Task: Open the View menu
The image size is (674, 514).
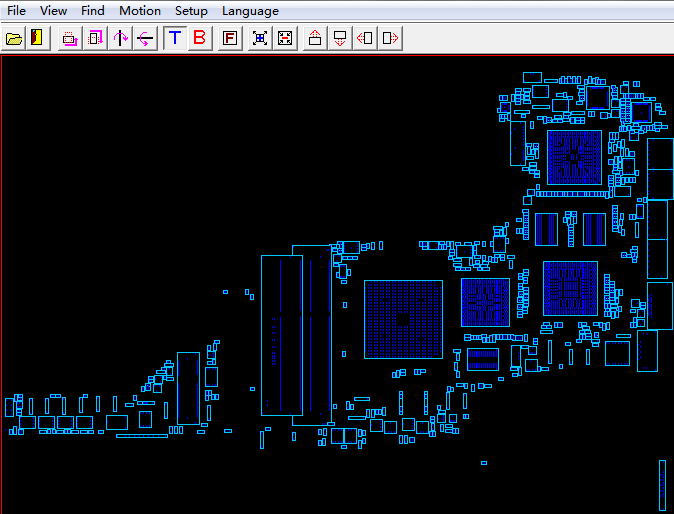Action: coord(53,11)
